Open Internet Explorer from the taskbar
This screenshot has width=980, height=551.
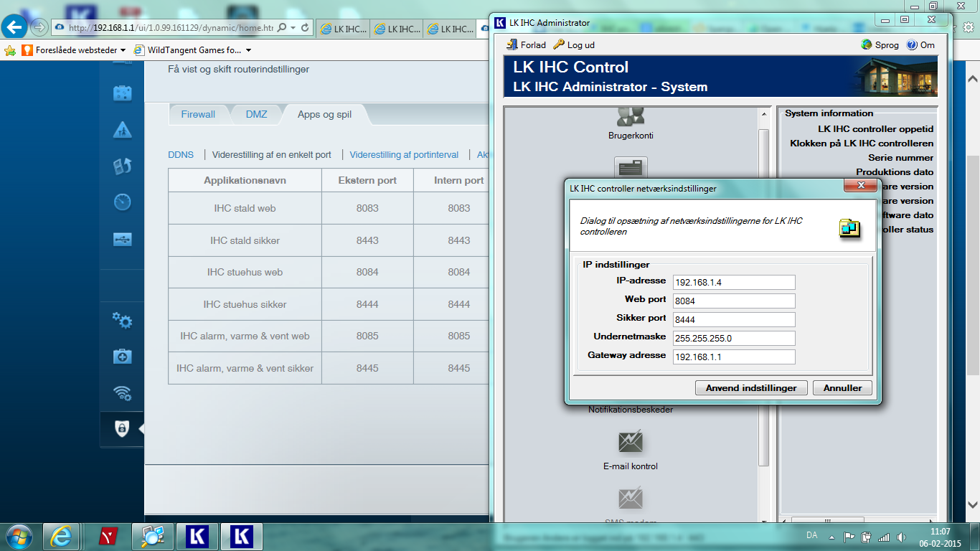pos(61,537)
